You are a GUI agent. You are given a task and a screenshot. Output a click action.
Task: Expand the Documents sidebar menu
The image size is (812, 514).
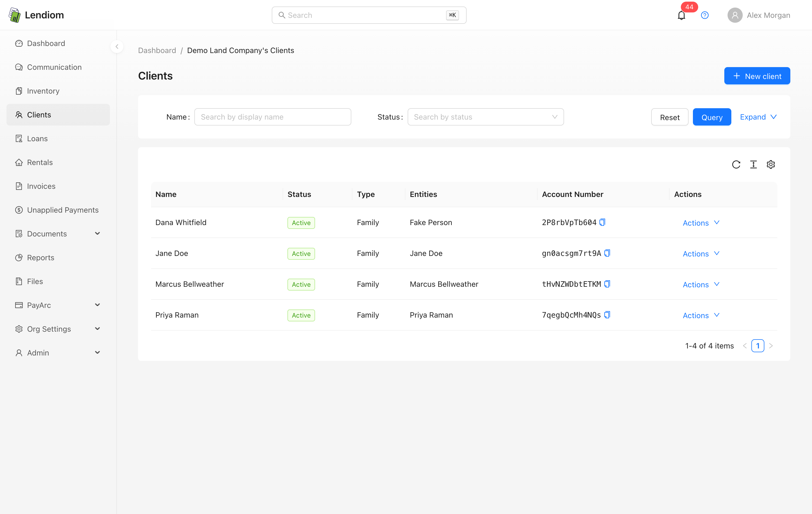tap(58, 233)
